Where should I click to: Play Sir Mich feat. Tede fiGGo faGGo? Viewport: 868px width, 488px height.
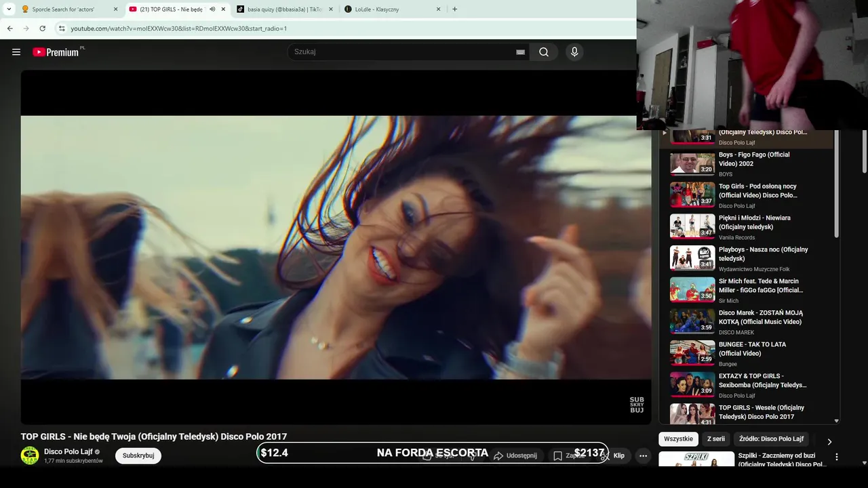tap(761, 285)
